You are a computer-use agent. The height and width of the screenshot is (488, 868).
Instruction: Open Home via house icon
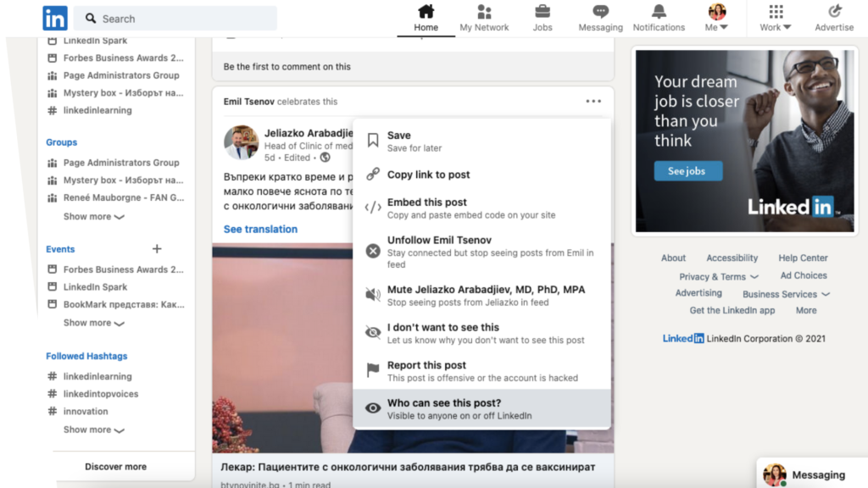tap(426, 12)
